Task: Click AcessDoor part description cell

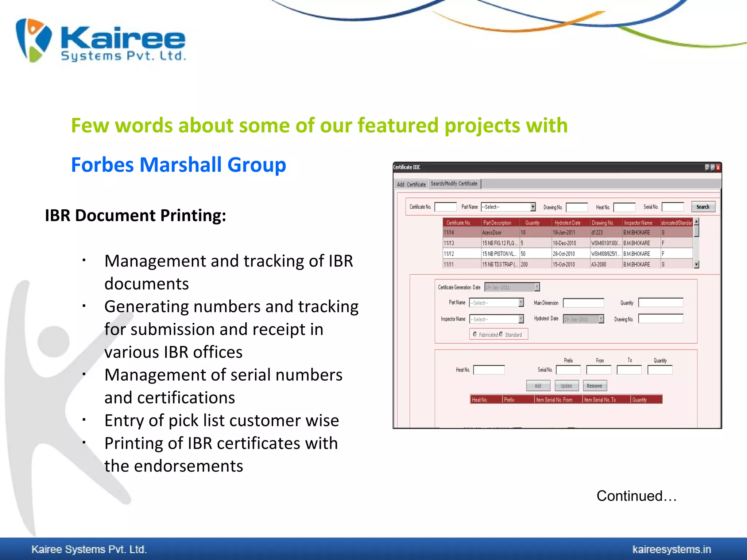Action: click(x=500, y=232)
